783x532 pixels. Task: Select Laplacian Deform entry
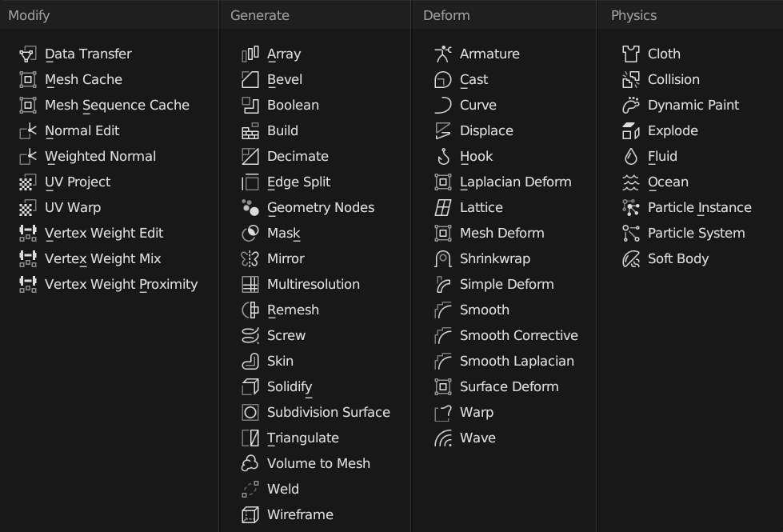(x=504, y=182)
